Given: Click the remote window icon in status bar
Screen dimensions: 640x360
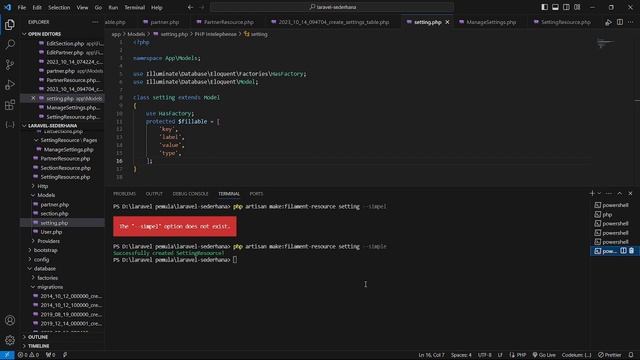Looking at the screenshot, I should 7,355.
